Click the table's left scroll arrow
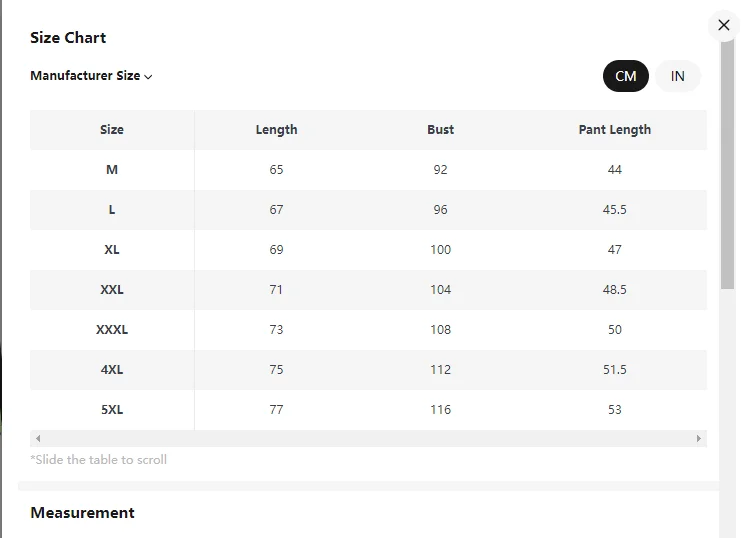The width and height of the screenshot is (752, 538). coord(38,439)
